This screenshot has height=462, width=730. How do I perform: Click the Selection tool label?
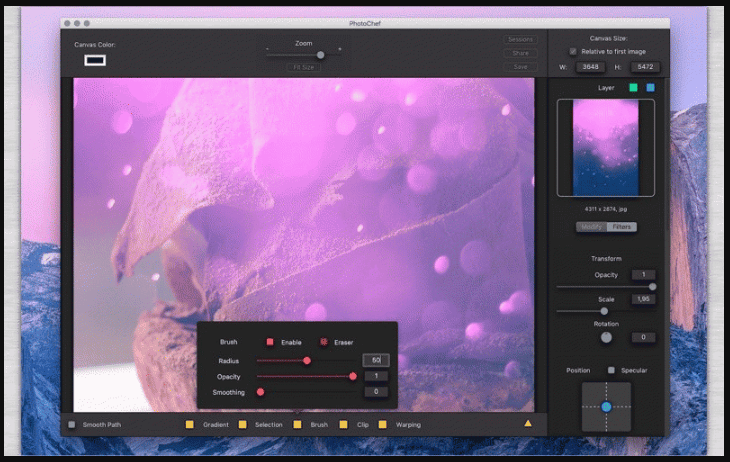point(269,425)
